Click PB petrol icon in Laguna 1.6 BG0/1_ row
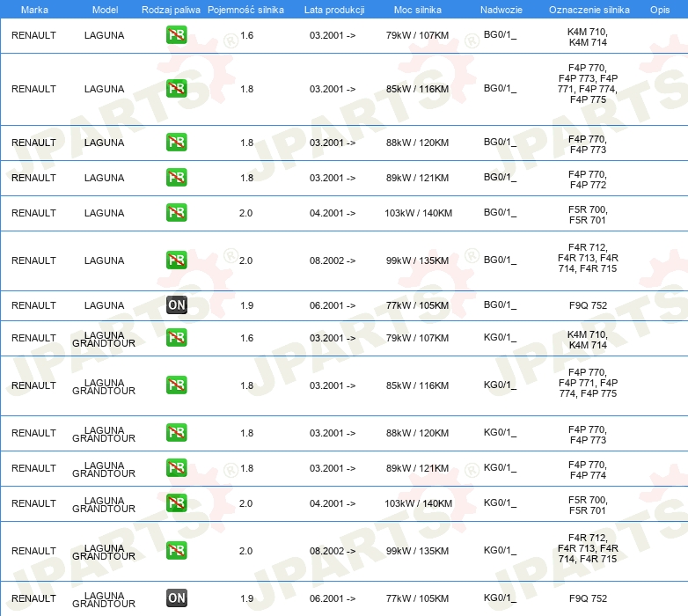 [176, 36]
